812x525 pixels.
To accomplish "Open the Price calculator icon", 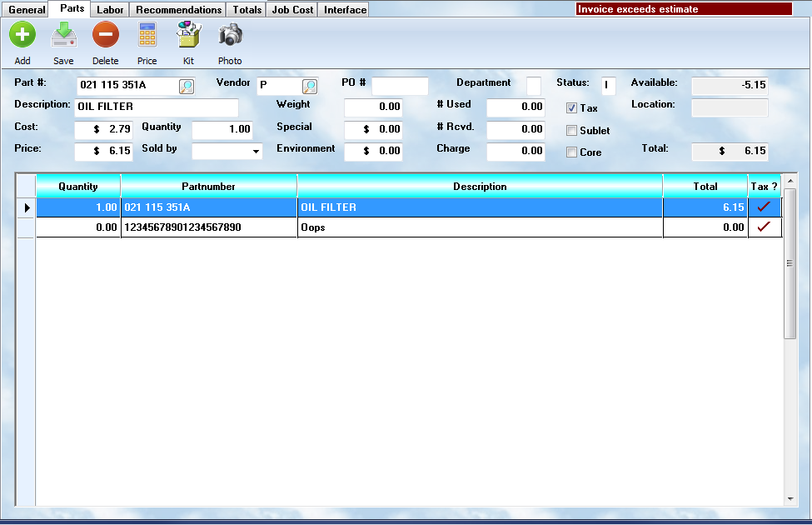I will click(x=147, y=36).
